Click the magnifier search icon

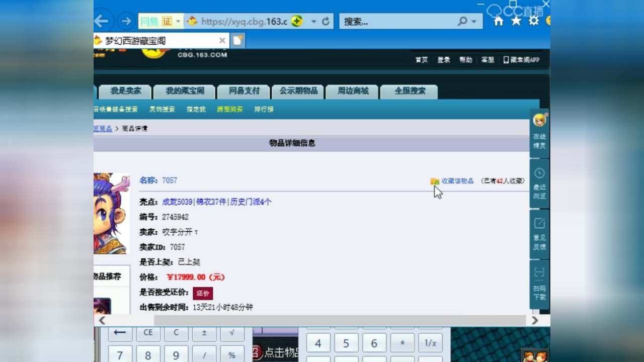462,22
